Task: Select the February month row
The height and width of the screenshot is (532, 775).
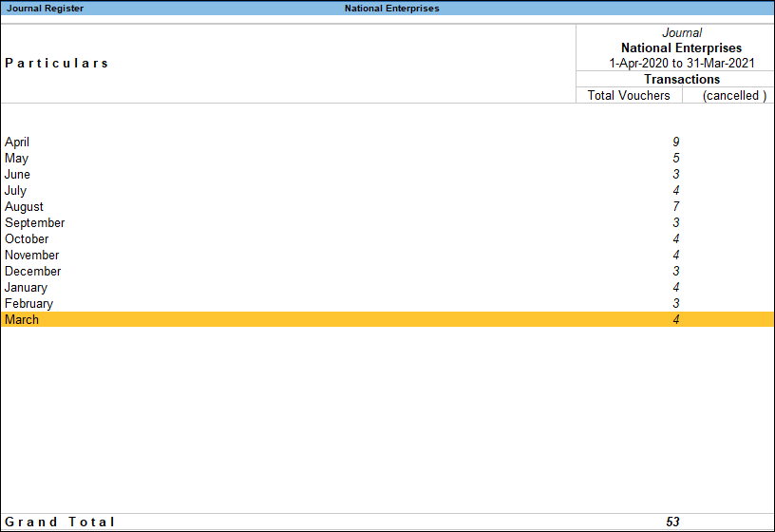Action: (387, 304)
